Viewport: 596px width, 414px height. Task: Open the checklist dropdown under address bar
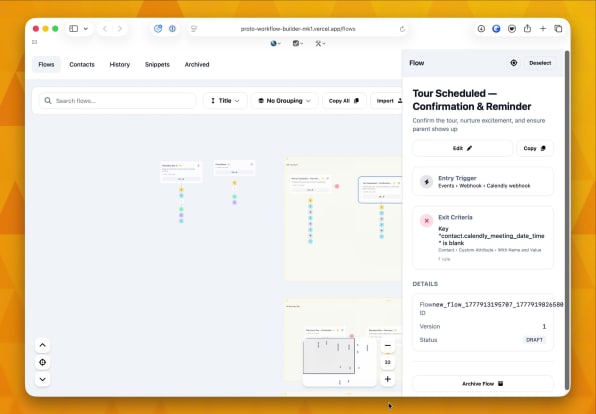[x=298, y=44]
